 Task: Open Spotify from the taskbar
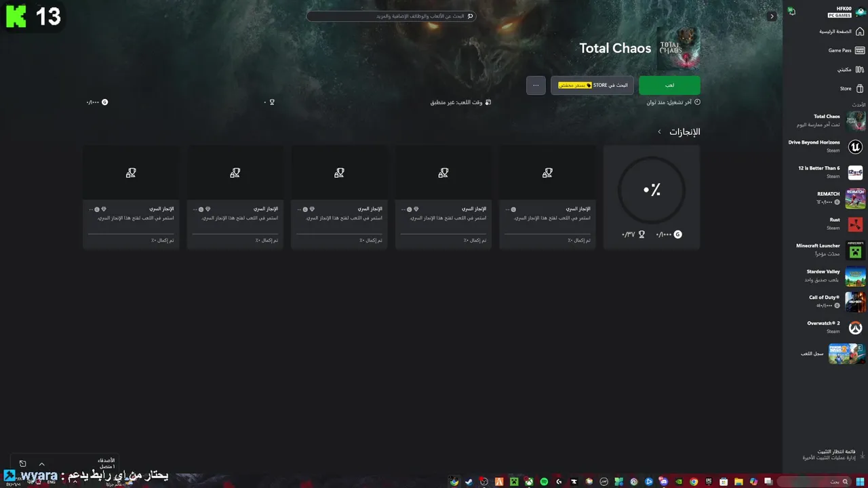(544, 481)
